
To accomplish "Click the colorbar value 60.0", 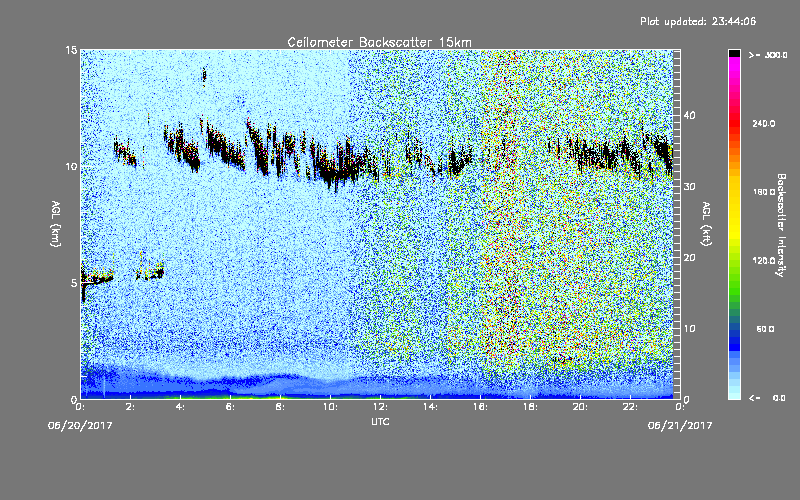I will [765, 329].
